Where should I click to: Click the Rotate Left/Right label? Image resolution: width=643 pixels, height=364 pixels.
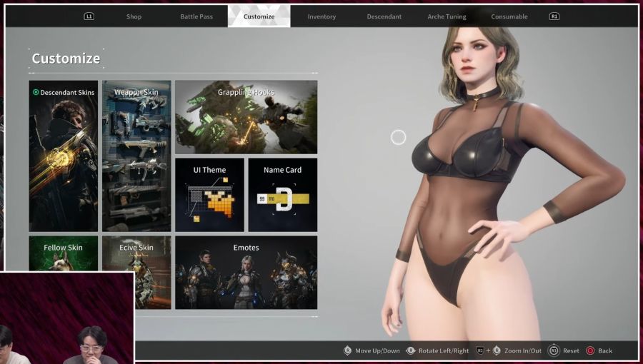444,351
